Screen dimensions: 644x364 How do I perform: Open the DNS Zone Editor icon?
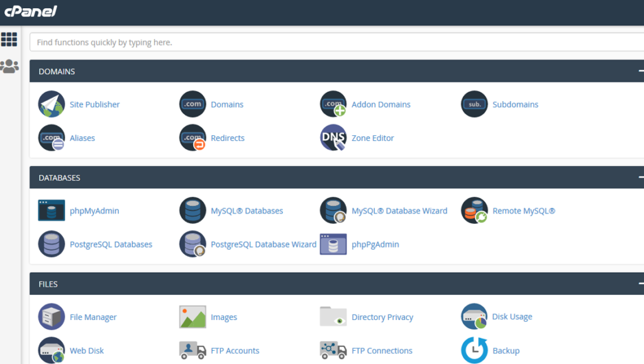(333, 138)
